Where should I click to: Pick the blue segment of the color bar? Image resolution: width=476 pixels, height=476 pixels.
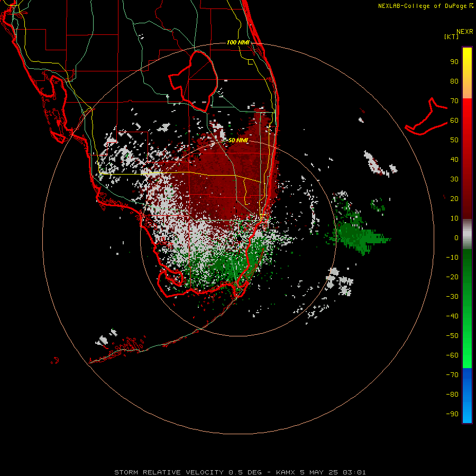tap(467, 396)
